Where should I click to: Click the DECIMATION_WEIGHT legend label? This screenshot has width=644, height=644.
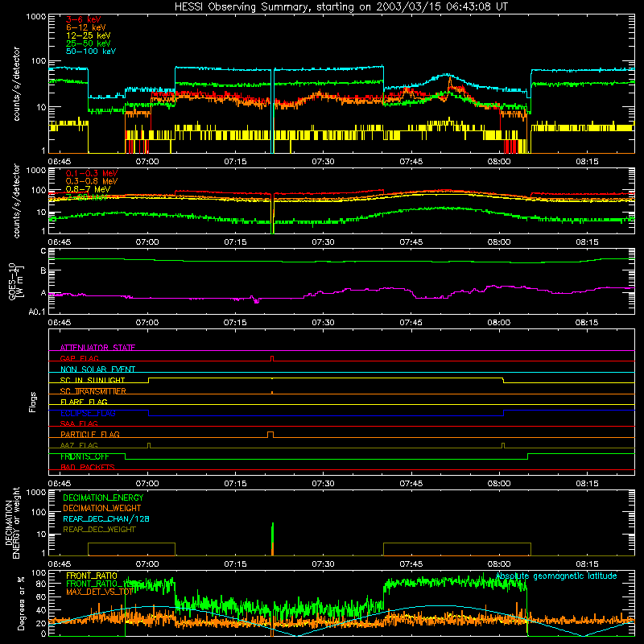[102, 508]
